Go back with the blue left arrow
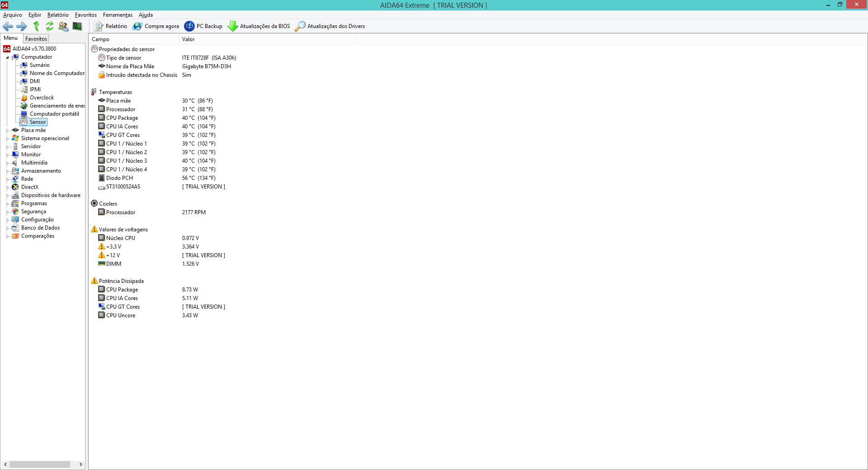The height and width of the screenshot is (470, 868). coord(8,26)
